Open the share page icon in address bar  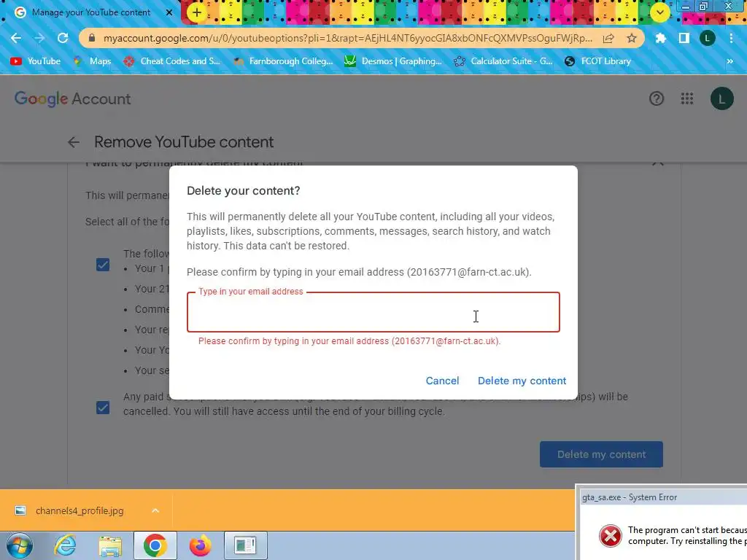coord(608,38)
